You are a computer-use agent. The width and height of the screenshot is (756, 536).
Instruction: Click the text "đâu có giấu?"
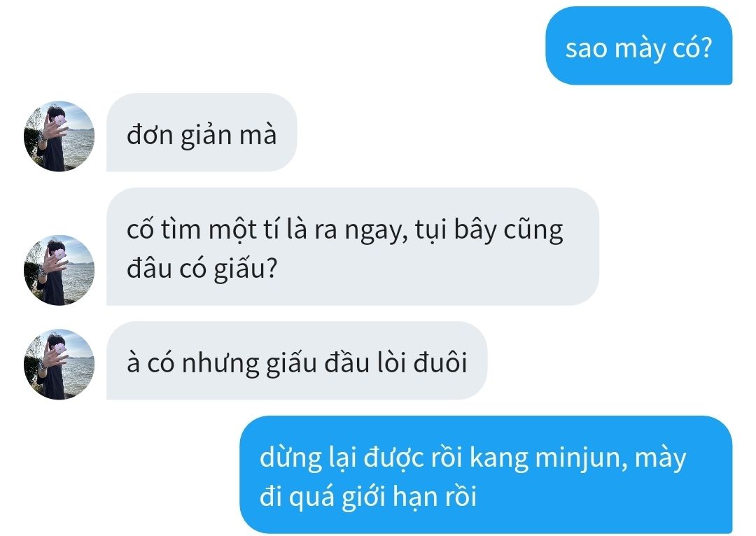click(x=202, y=268)
